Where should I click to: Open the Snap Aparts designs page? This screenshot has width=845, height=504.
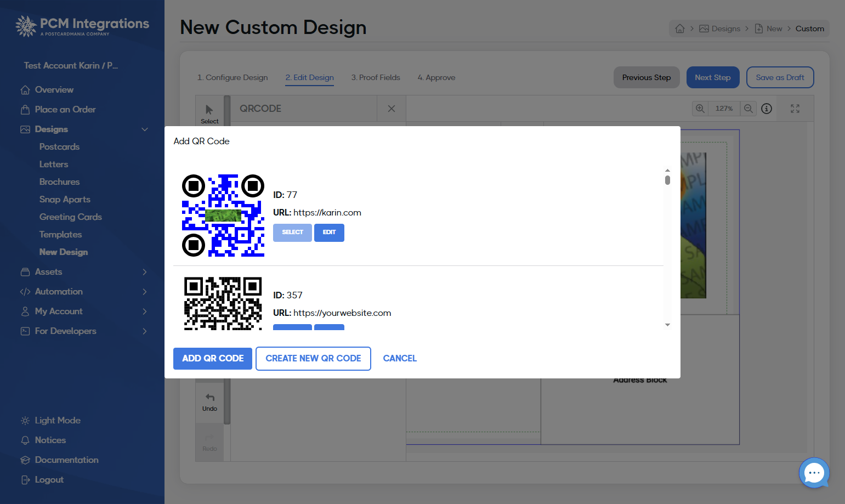point(65,199)
